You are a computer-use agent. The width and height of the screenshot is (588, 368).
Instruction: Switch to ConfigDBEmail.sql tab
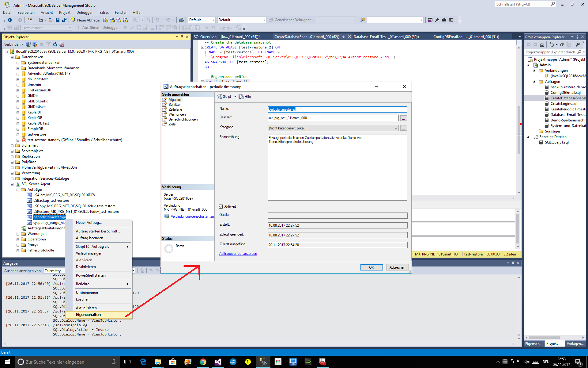tap(466, 37)
